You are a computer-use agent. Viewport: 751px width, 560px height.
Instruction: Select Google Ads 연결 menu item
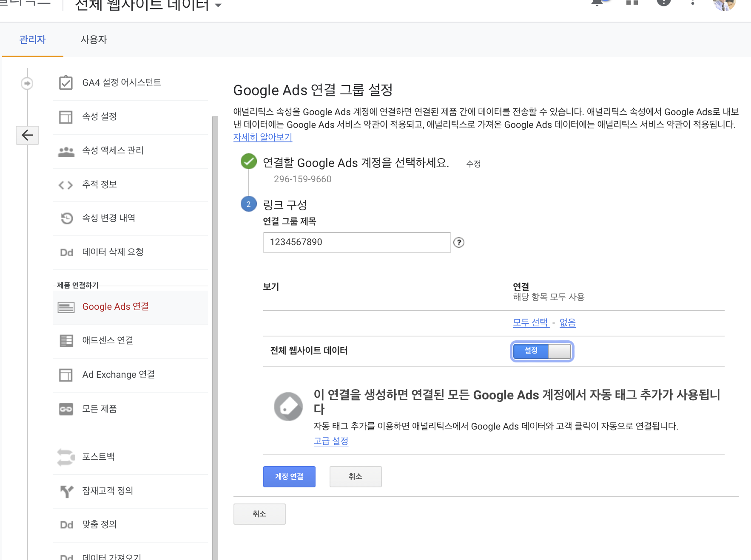130,307
